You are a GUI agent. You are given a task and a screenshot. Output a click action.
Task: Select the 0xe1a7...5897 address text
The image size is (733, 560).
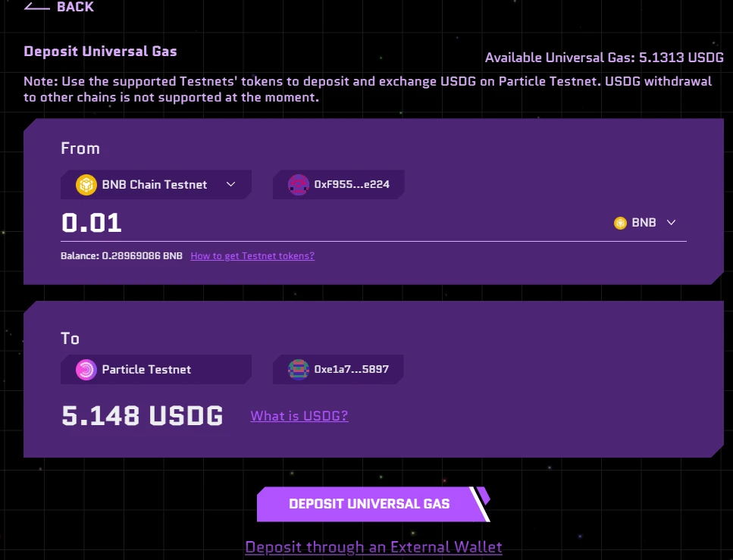pyautogui.click(x=351, y=370)
